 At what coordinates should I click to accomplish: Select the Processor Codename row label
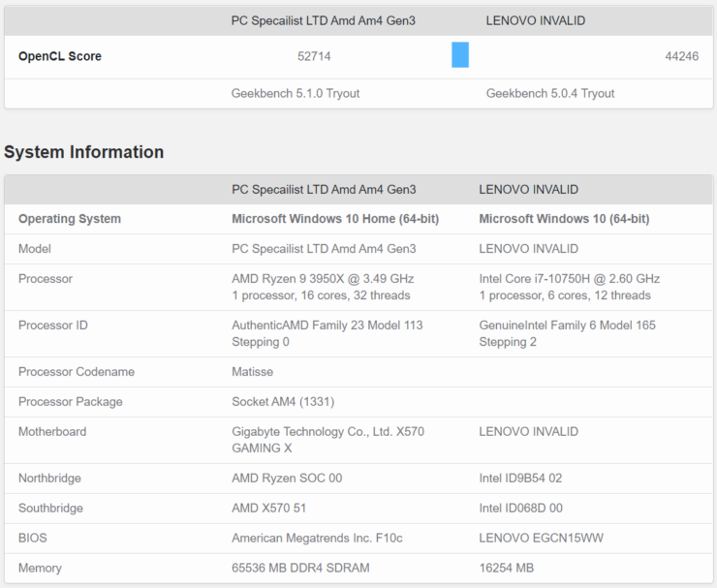point(77,372)
